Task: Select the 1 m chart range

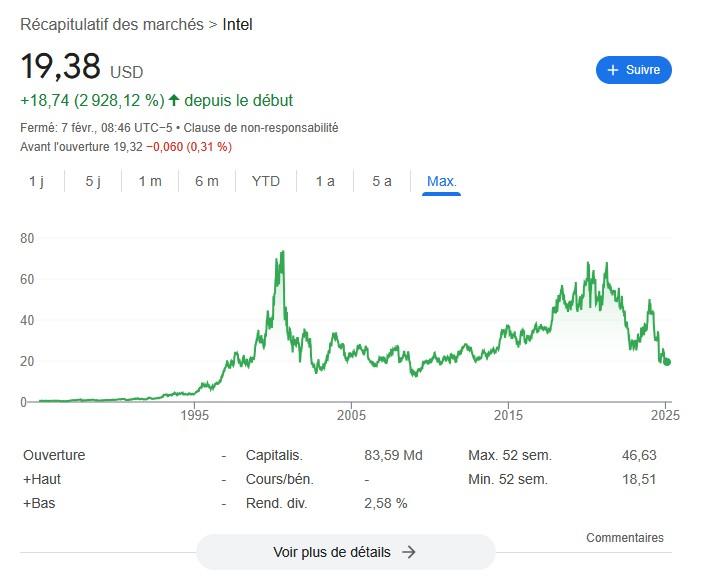Action: click(150, 181)
